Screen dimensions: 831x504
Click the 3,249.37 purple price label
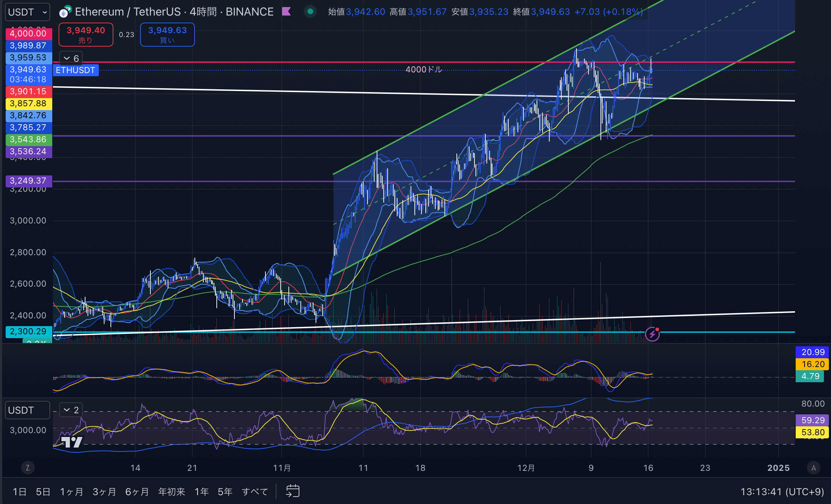[29, 181]
